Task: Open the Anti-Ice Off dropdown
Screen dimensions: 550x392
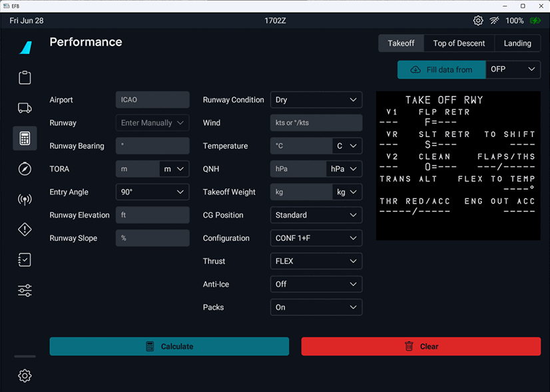Action: tap(316, 284)
